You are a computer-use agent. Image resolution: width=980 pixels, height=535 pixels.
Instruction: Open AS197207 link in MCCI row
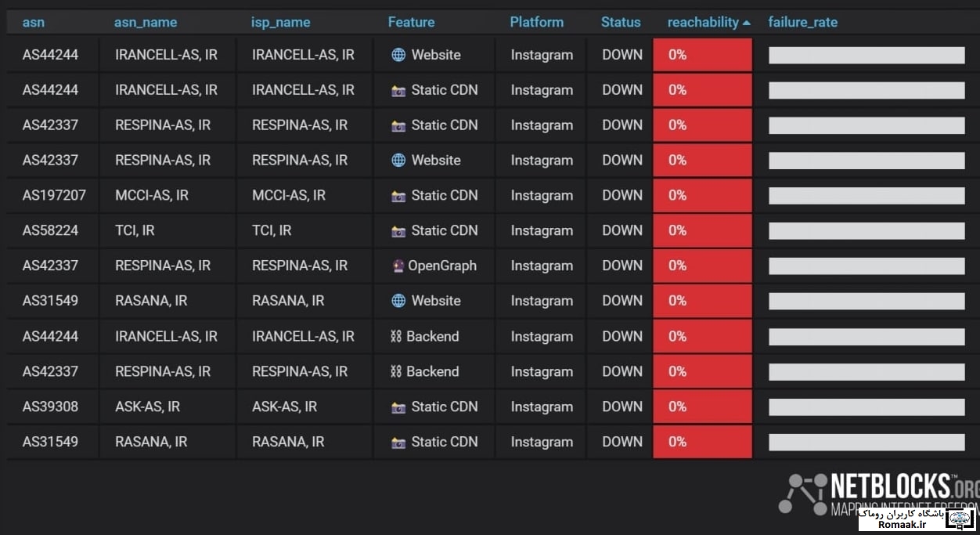coord(54,195)
